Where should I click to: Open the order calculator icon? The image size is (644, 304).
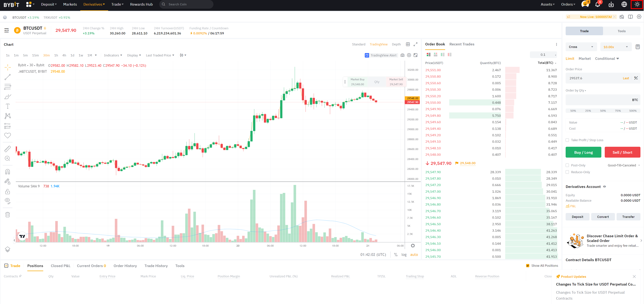coord(638,47)
